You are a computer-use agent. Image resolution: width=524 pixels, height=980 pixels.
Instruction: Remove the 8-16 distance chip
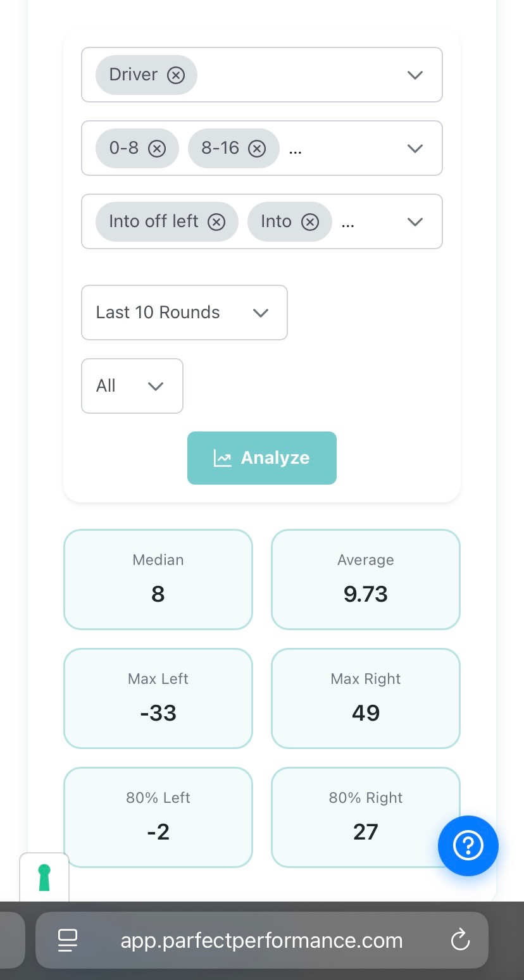(257, 149)
